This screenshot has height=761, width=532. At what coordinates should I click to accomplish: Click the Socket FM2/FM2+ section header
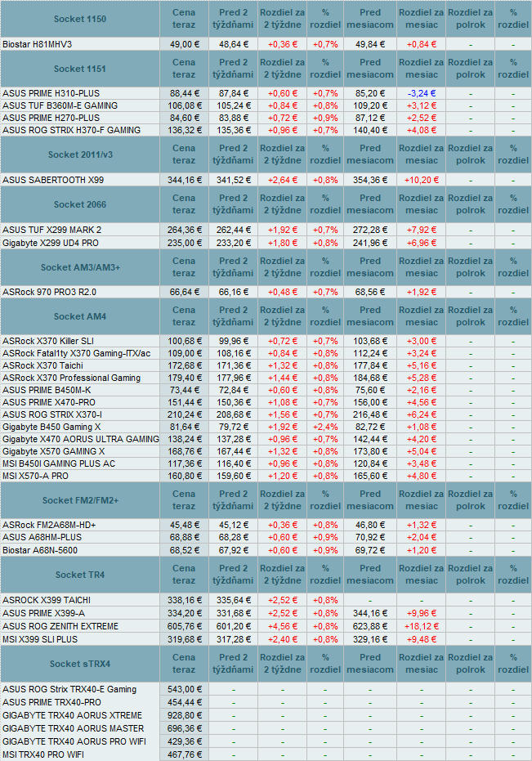(80, 500)
